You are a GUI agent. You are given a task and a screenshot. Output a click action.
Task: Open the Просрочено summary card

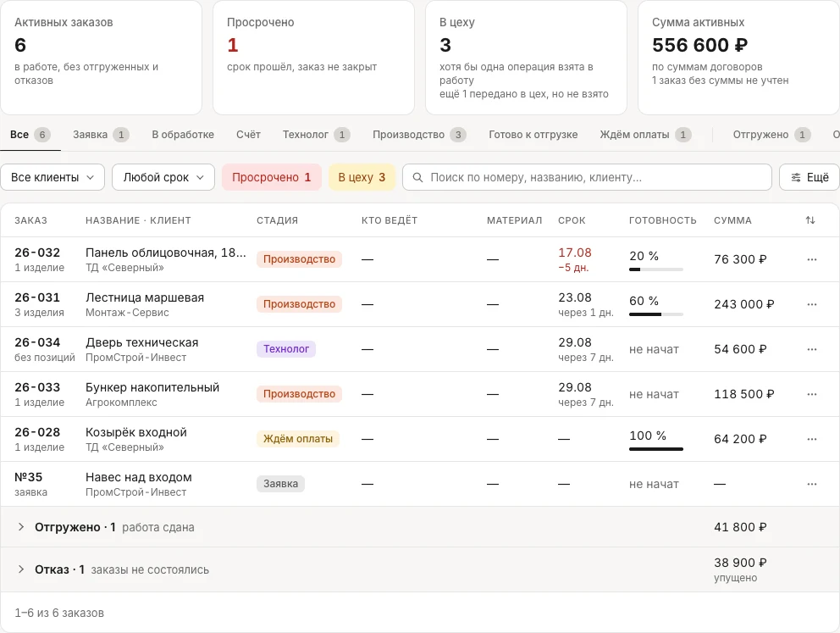[313, 58]
